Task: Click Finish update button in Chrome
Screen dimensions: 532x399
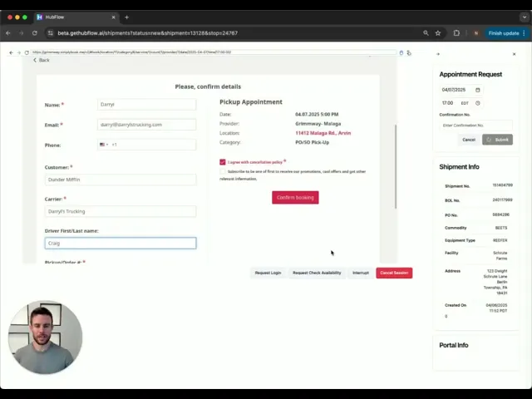Action: click(504, 33)
